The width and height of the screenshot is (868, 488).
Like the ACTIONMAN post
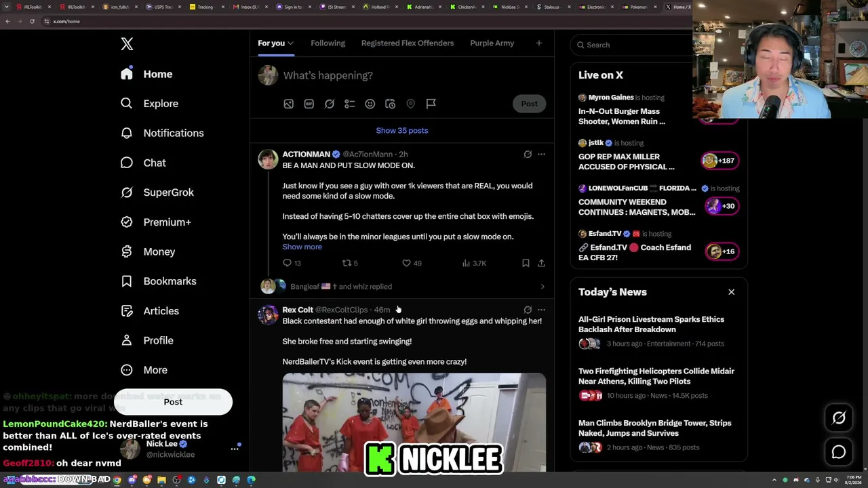[412, 263]
